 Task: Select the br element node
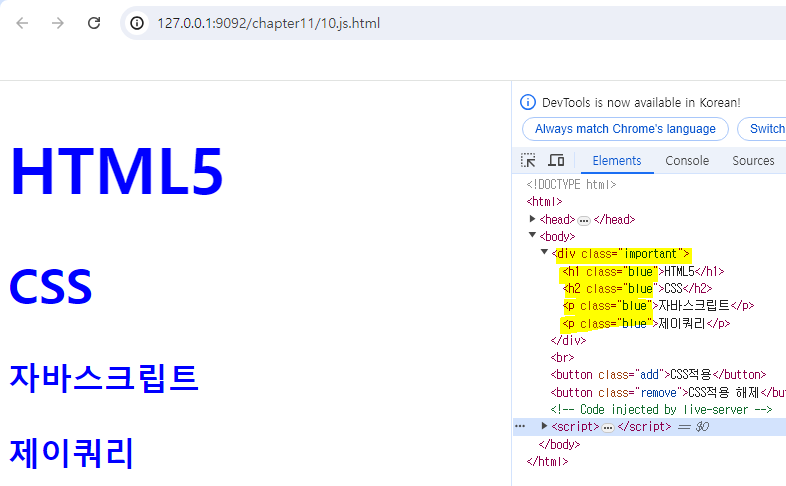(562, 358)
